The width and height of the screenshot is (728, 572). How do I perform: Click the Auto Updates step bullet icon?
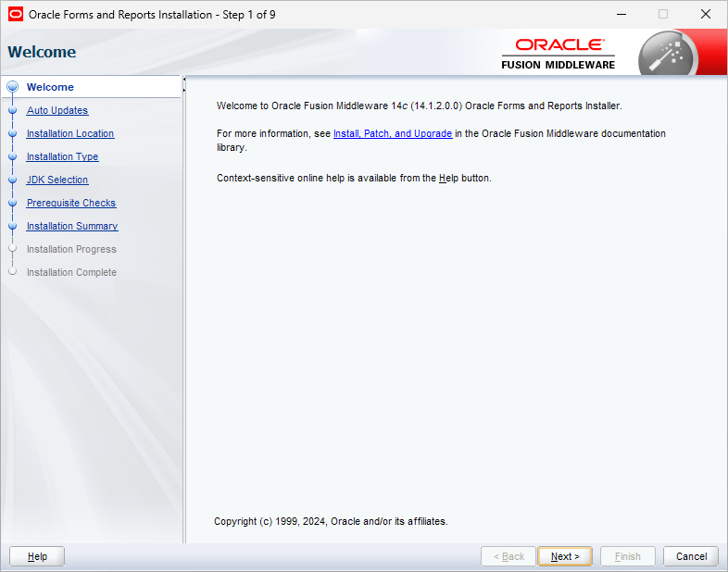click(13, 110)
